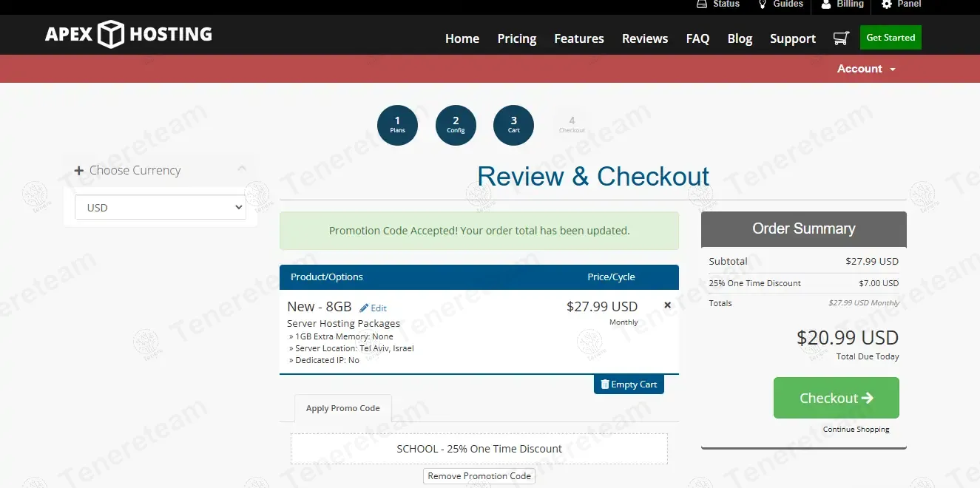The width and height of the screenshot is (980, 488).
Task: Open the Features menu item
Action: tap(578, 38)
